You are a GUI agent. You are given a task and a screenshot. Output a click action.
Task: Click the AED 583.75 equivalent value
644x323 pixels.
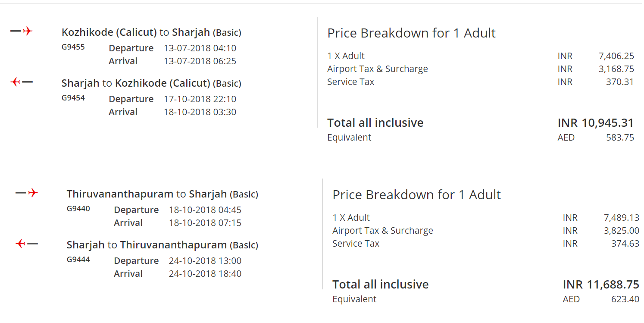[620, 138]
